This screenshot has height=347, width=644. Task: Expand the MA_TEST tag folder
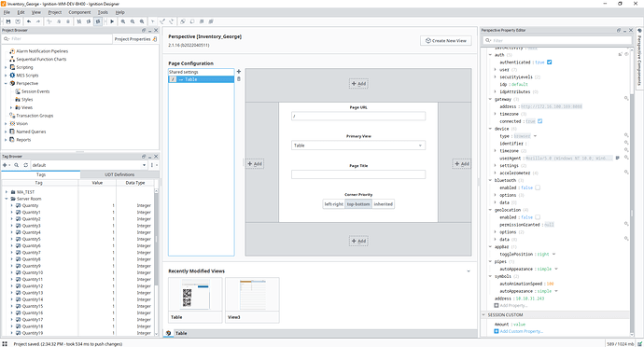[7, 192]
